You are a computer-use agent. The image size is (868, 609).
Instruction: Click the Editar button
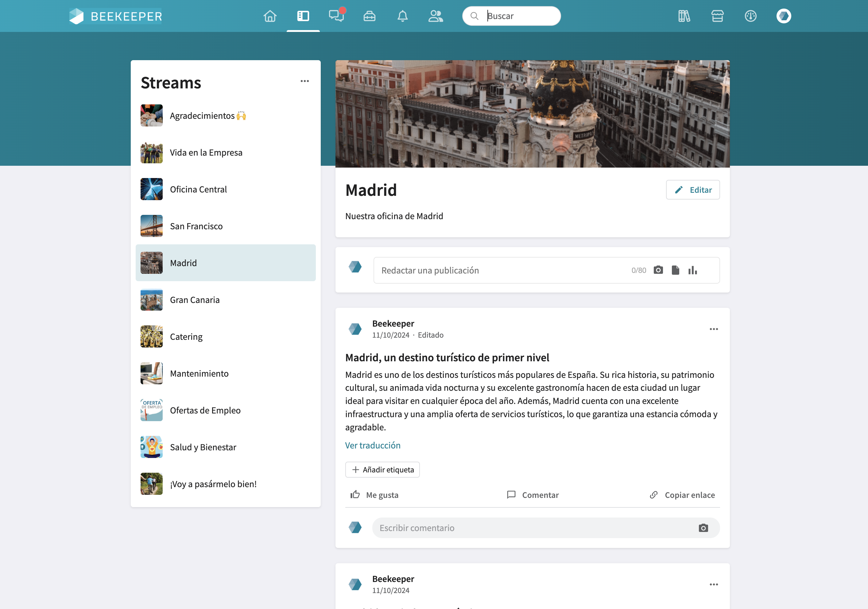692,190
